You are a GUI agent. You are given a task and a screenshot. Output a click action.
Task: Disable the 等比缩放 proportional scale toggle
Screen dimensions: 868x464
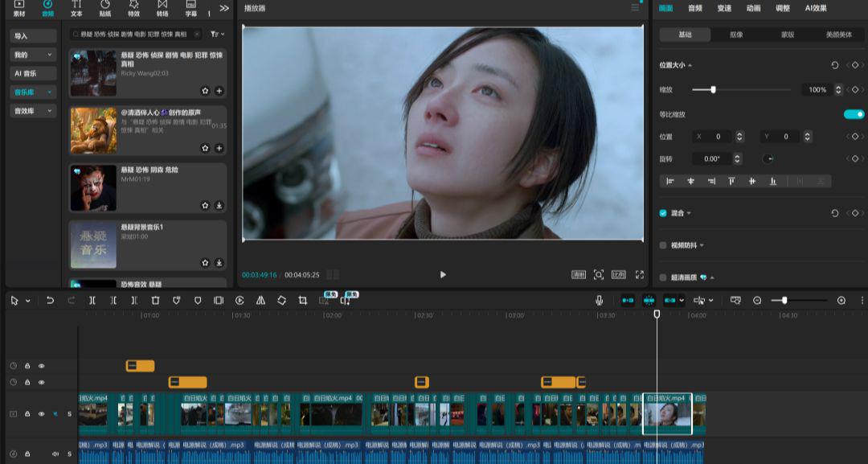click(854, 114)
